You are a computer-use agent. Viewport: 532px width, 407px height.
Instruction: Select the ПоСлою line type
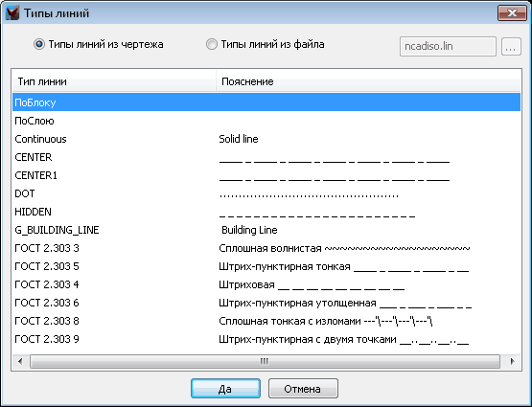tap(266, 121)
